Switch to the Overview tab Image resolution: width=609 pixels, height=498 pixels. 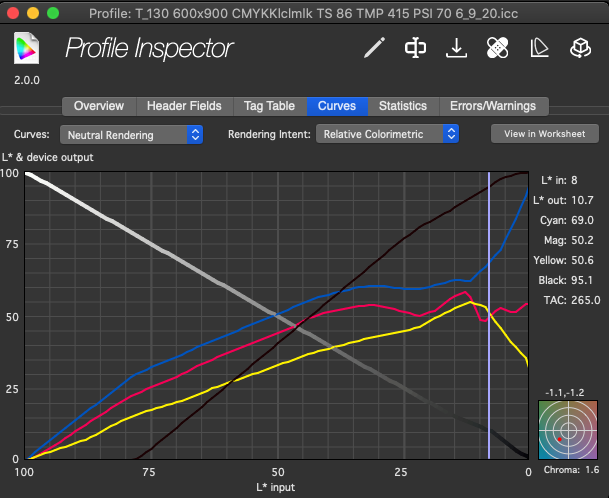point(99,106)
